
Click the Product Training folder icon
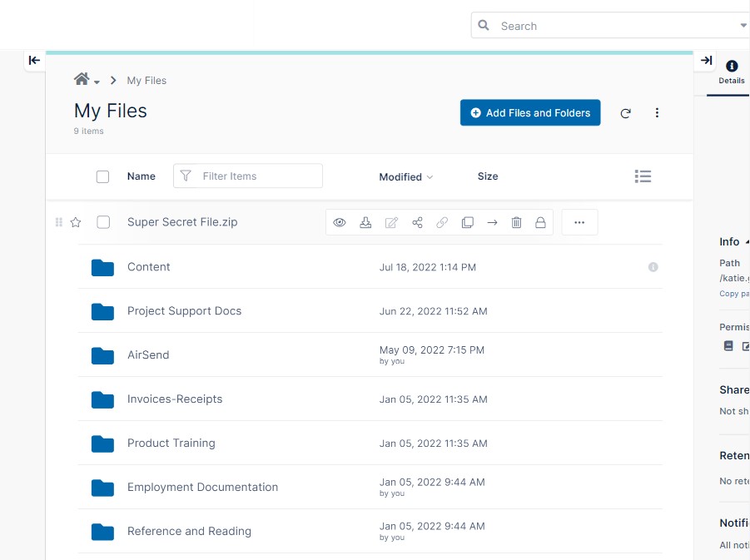pyautogui.click(x=102, y=444)
